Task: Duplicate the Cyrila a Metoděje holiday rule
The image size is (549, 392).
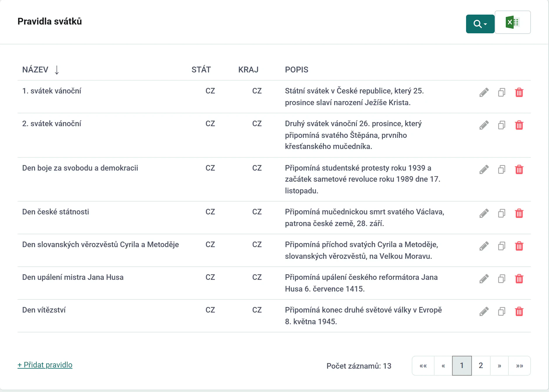Action: (502, 246)
